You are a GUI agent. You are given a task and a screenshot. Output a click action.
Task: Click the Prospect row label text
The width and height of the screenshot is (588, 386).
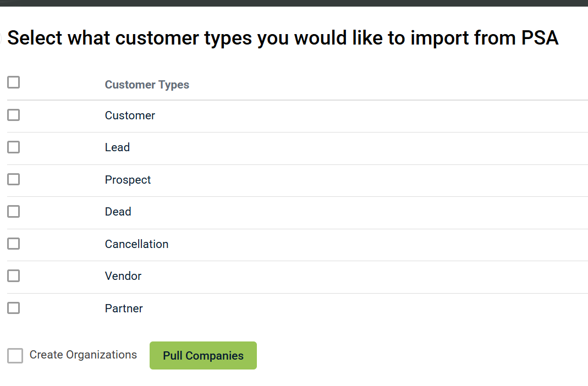[x=128, y=180]
